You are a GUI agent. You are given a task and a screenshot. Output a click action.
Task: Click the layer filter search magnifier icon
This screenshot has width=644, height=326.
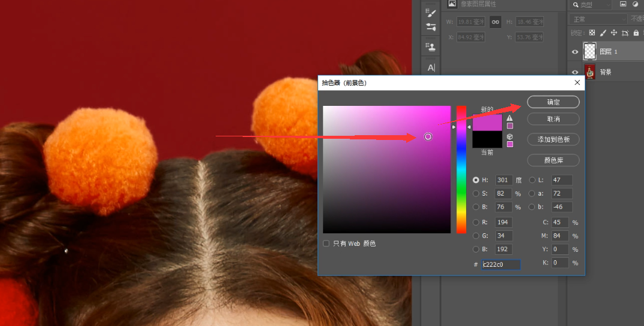pyautogui.click(x=576, y=5)
